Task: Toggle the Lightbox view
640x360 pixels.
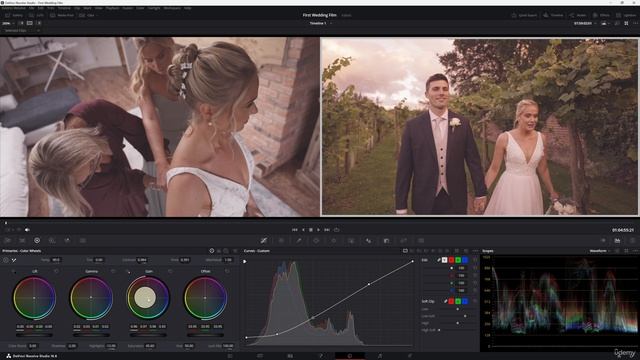Action: coord(626,15)
